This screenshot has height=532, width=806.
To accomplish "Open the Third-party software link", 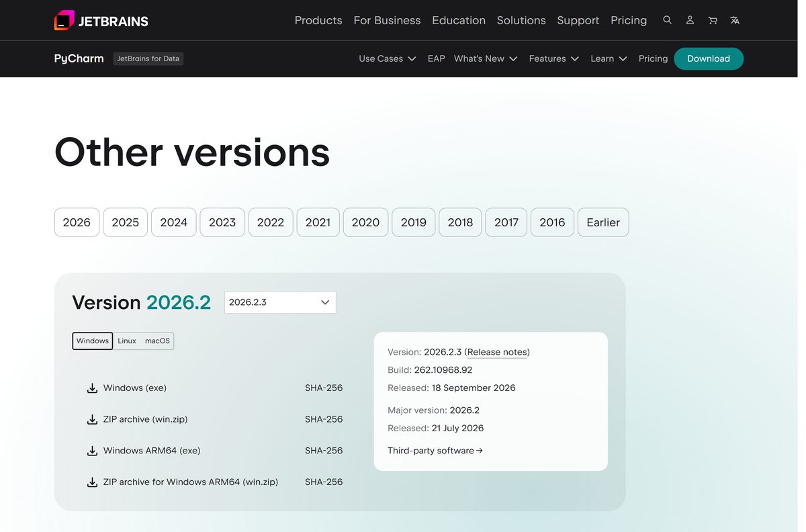I will pos(435,451).
